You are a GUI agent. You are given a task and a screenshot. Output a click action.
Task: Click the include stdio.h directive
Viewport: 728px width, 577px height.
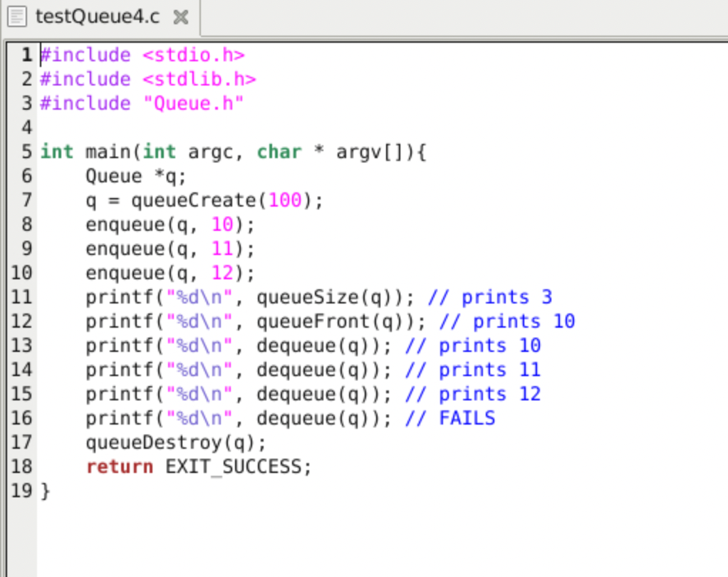click(142, 55)
